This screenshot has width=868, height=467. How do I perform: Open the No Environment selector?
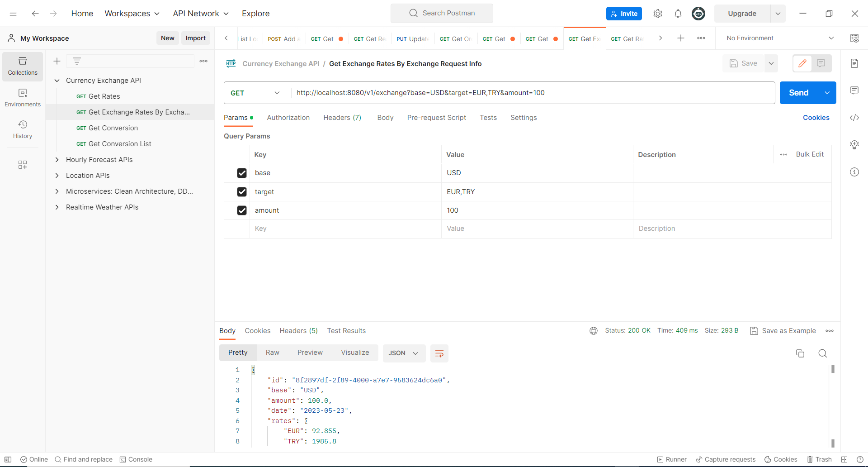coord(780,38)
